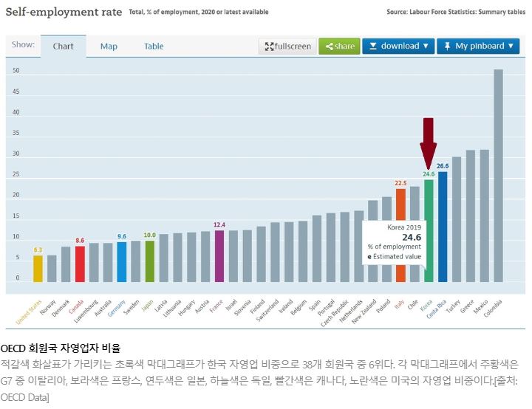The image size is (532, 409).
Task: Click the United States axis label
Action: [x=29, y=312]
